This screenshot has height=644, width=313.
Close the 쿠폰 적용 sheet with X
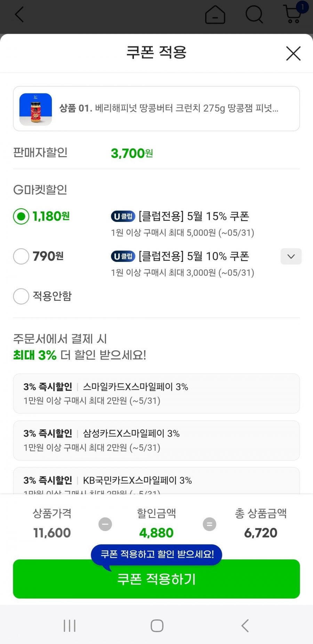[x=293, y=53]
